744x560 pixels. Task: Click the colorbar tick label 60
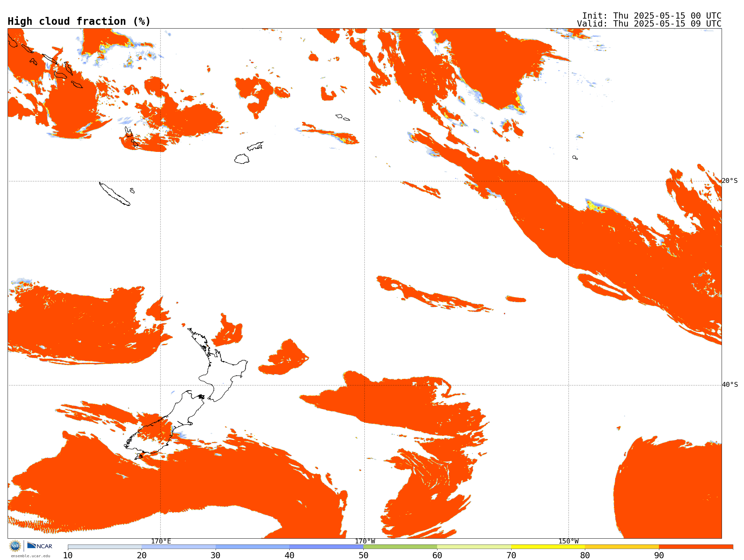click(x=437, y=556)
